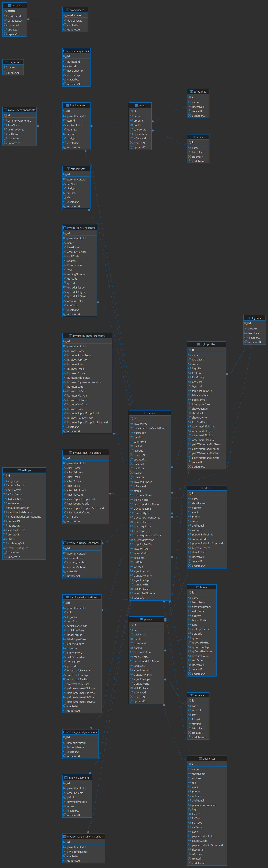Click shouldIncludeBusinessName in settings table
This screenshot has height=868, width=268.
point(24,517)
